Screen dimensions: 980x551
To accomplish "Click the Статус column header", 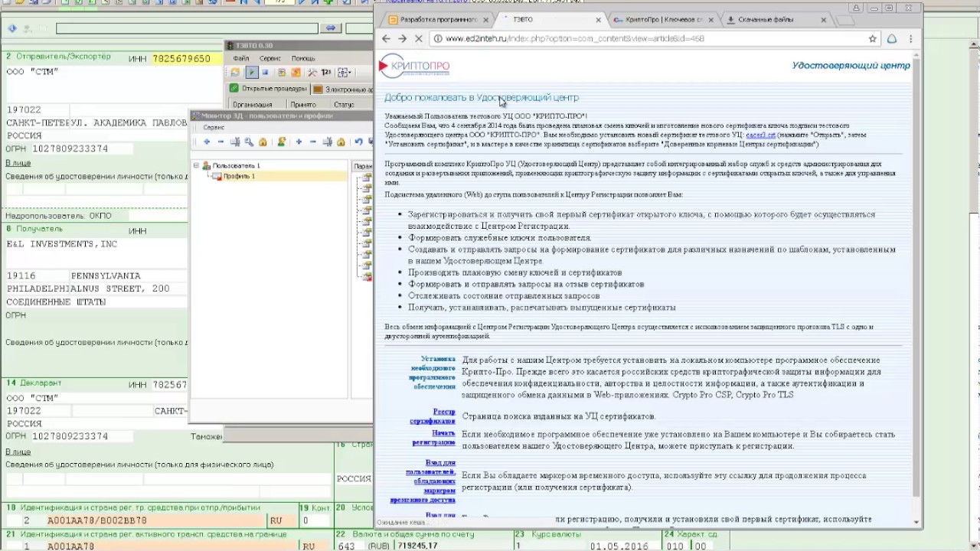I will (x=345, y=105).
